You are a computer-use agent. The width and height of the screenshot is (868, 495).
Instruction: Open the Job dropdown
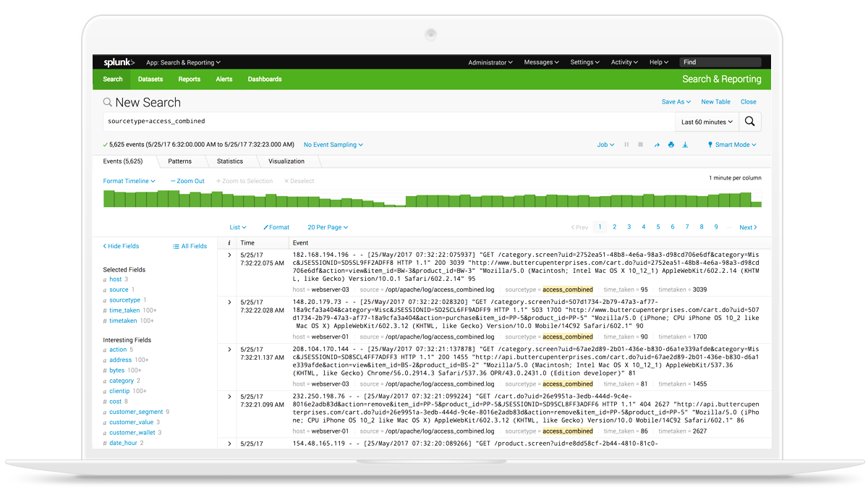[605, 143]
